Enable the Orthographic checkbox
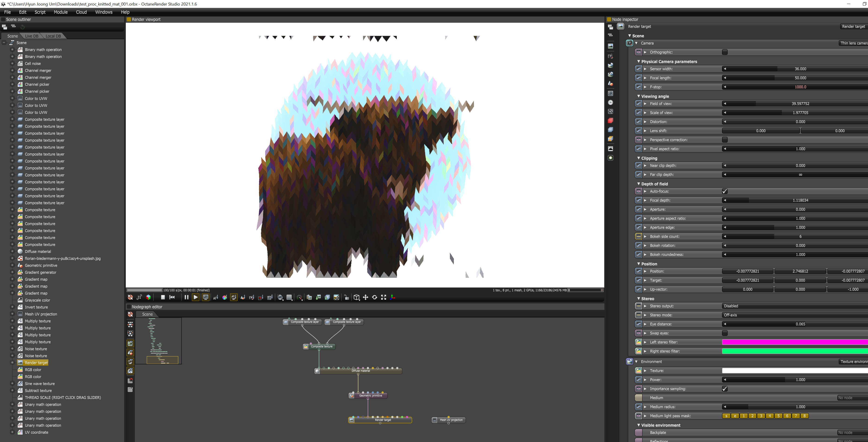The width and height of the screenshot is (868, 442). 725,52
